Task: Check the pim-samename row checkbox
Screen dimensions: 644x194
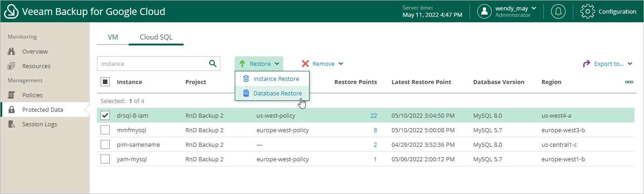Action: coord(105,144)
